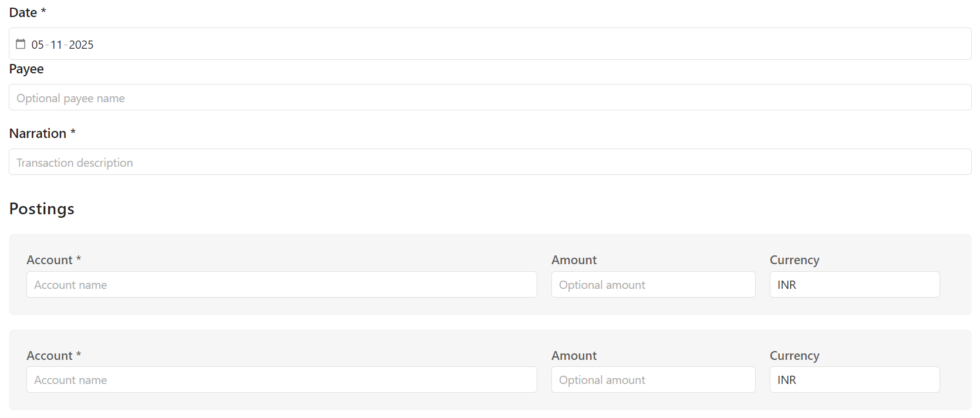Click second posting's Optional amount field
Viewport: 980px width, 418px height.
(653, 380)
